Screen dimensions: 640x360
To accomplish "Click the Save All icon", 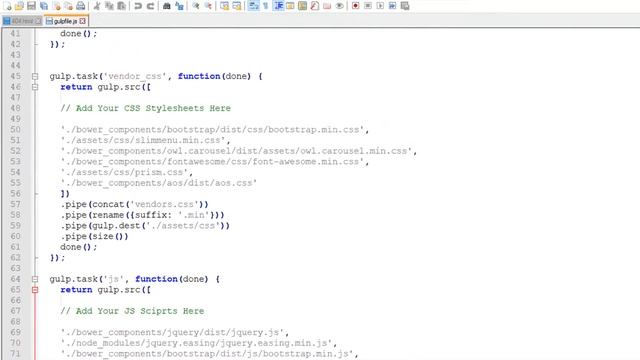I will click(44, 6).
